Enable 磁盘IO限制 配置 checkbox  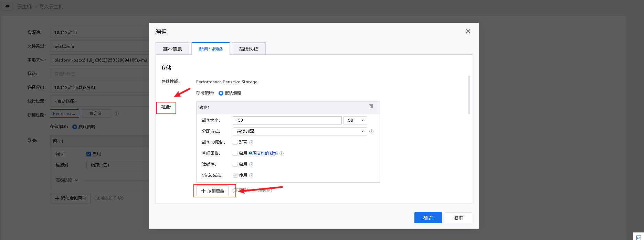pyautogui.click(x=235, y=142)
